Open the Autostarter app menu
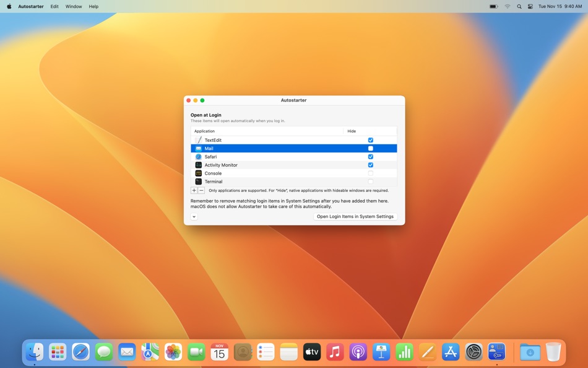 coord(31,6)
